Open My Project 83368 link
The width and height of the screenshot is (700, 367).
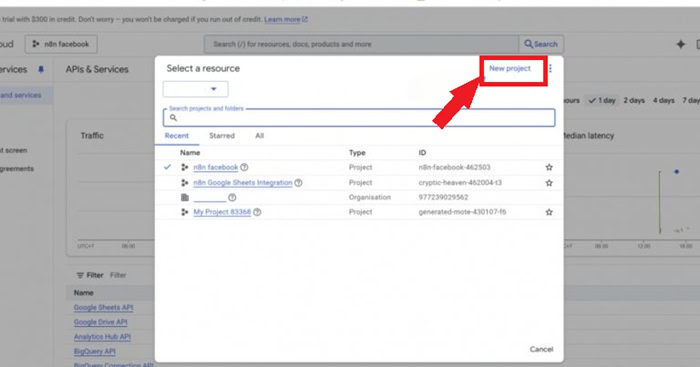(222, 212)
